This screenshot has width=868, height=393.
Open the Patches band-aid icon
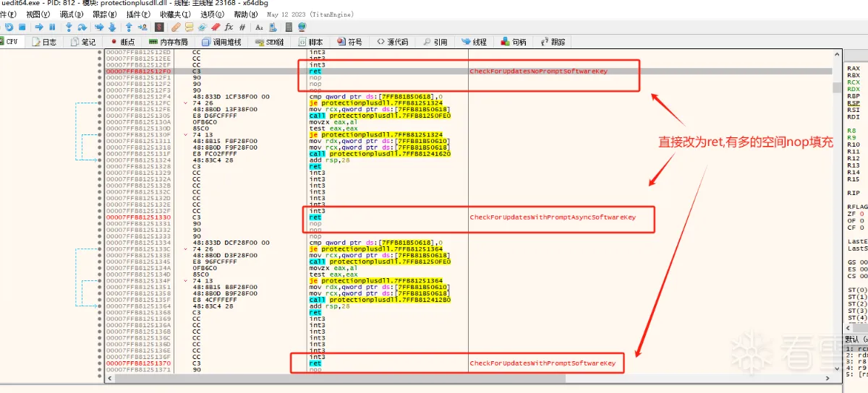click(x=176, y=27)
